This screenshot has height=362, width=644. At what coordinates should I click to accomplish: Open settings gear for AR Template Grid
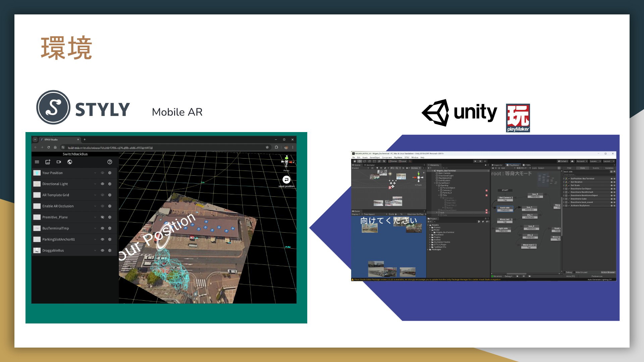coord(110,195)
